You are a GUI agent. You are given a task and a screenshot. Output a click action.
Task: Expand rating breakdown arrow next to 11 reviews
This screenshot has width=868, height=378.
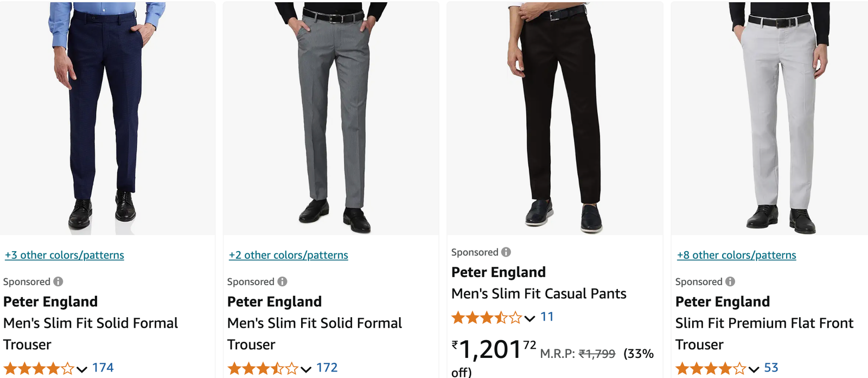click(x=530, y=318)
